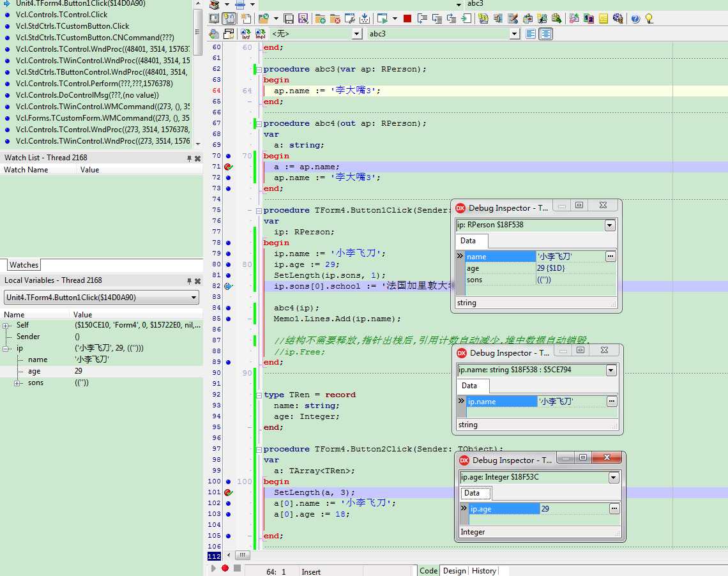The width and height of the screenshot is (728, 576).
Task: Click the yellow light bulb icon
Action: coord(649,19)
